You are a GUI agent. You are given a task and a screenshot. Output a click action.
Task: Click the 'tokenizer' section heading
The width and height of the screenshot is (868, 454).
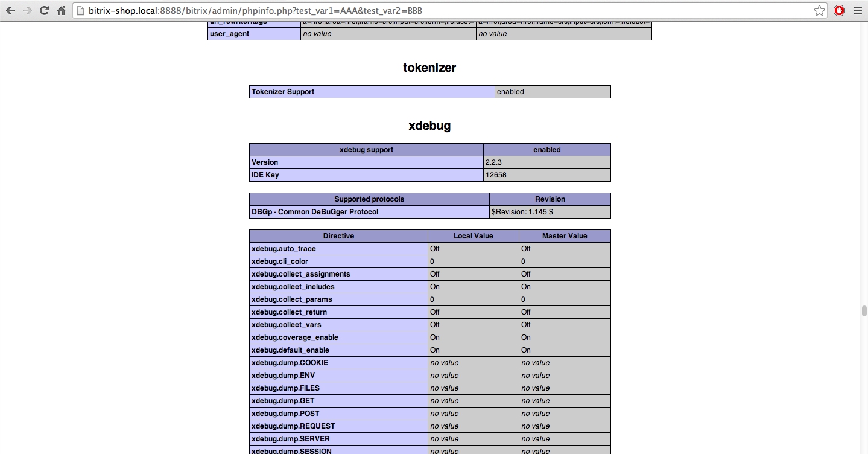click(429, 68)
